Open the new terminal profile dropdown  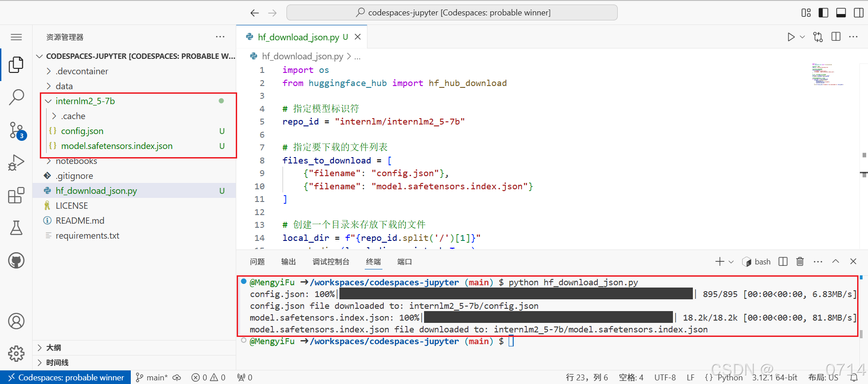tap(731, 262)
